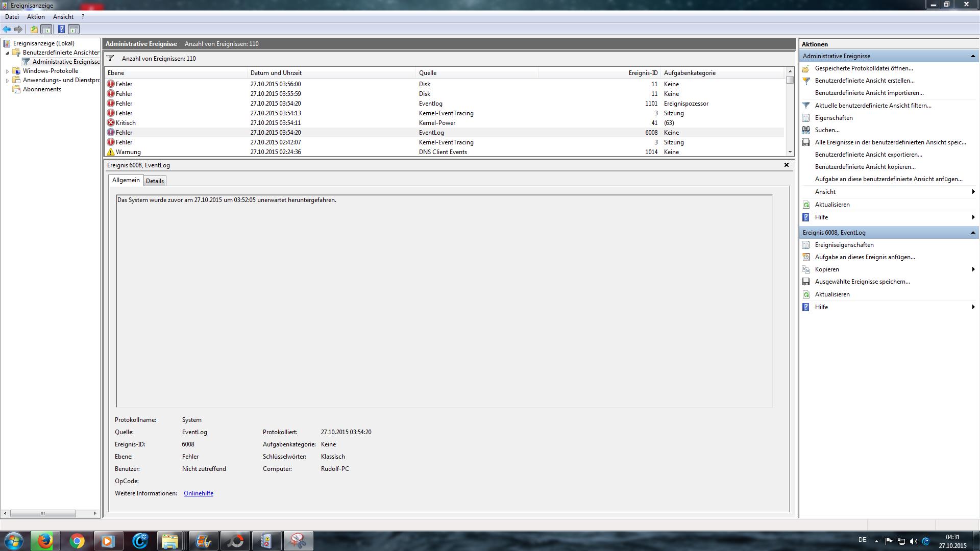Expand Anwendungs- und Dienstprotokolle node
This screenshot has height=551, width=980.
pos(7,81)
